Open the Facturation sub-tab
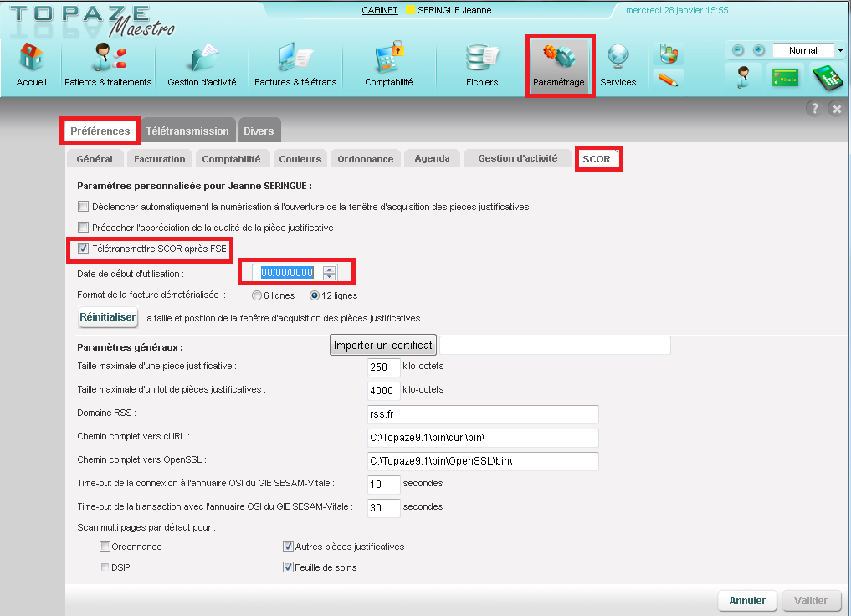851x616 pixels. (x=160, y=158)
